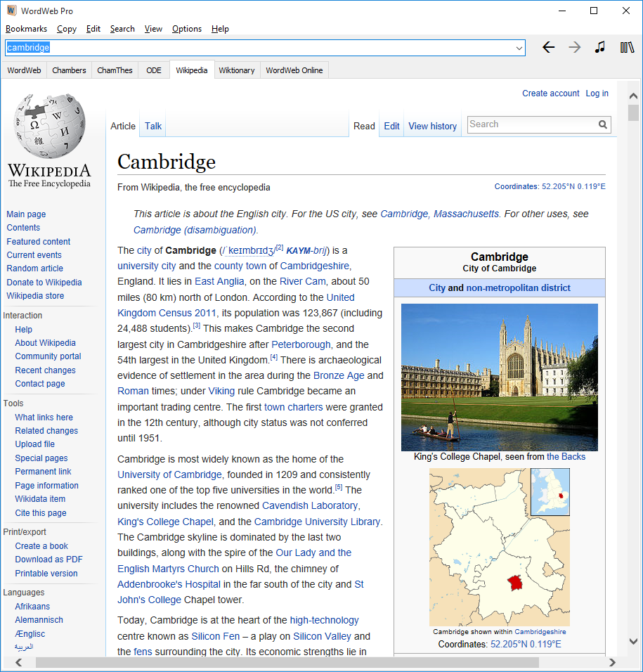Open the River Cam link
Image resolution: width=643 pixels, height=672 pixels.
coord(302,282)
